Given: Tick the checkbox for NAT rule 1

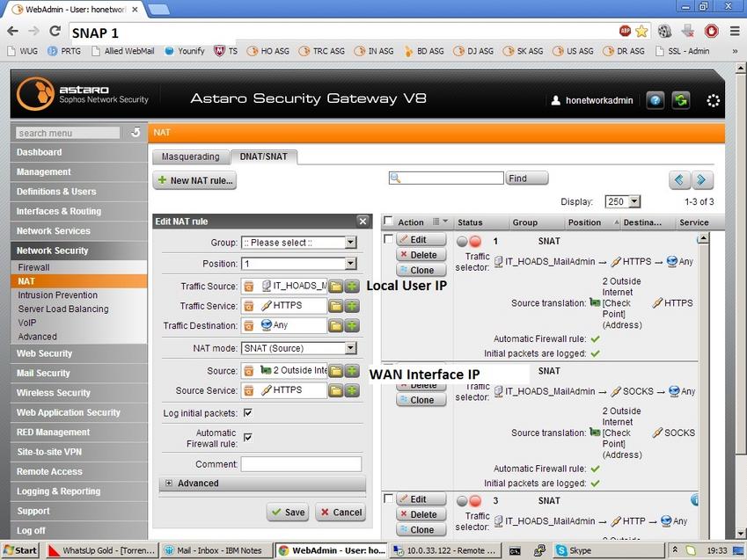Looking at the screenshot, I should tap(388, 238).
